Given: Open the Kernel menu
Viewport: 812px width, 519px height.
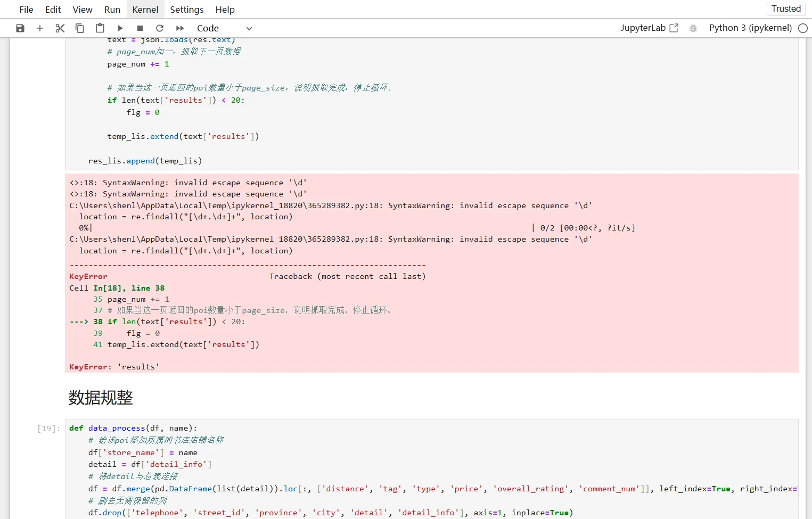Looking at the screenshot, I should (x=145, y=10).
